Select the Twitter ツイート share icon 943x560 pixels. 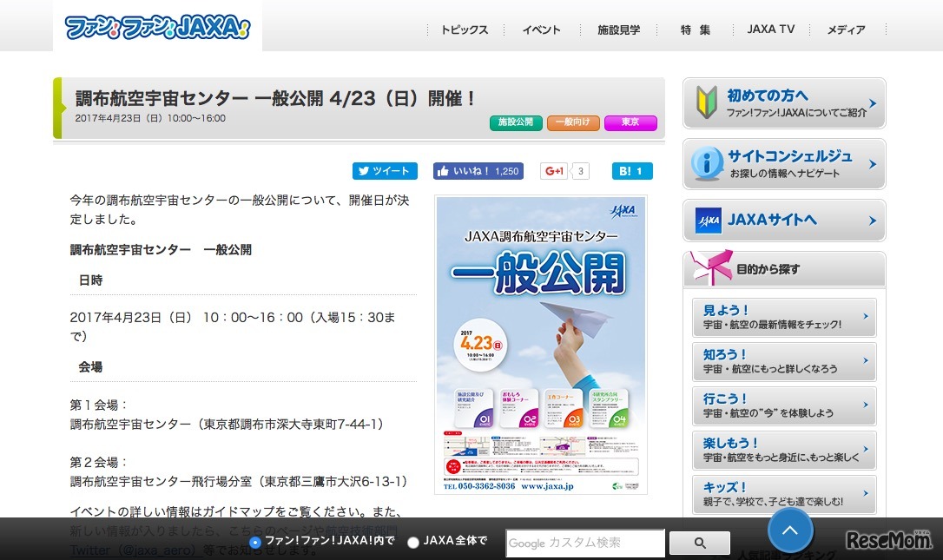365,171
